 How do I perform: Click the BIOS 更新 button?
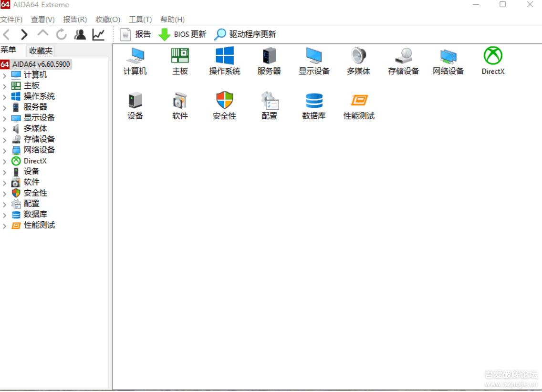(x=183, y=34)
